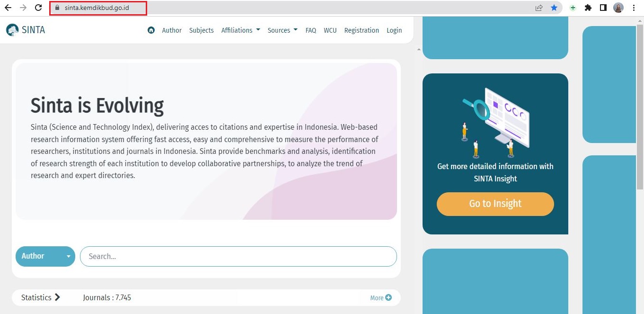Open the Author search type dropdown
The image size is (644, 314).
(45, 256)
